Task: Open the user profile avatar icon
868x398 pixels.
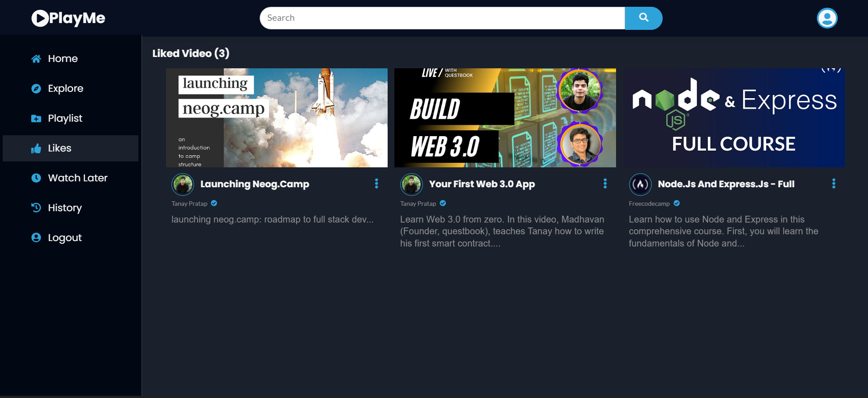Action: [827, 18]
